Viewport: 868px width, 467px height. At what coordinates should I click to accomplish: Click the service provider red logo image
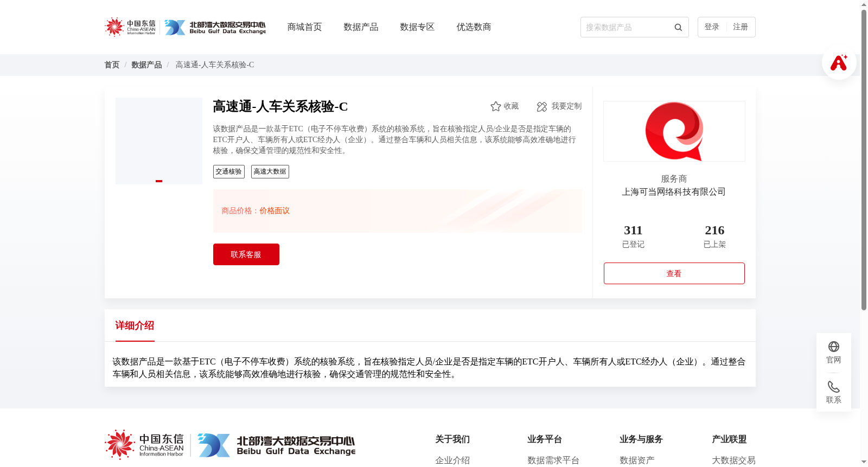point(674,131)
